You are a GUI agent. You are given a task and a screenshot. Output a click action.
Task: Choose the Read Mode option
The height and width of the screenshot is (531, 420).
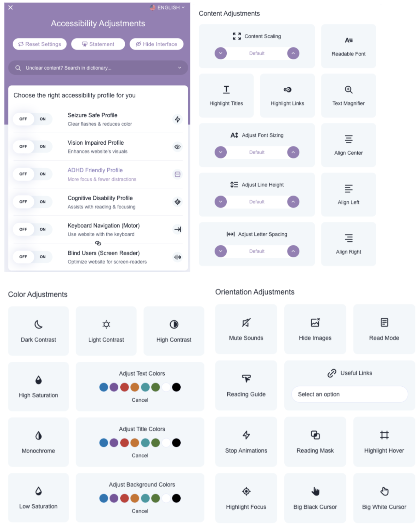pyautogui.click(x=384, y=329)
